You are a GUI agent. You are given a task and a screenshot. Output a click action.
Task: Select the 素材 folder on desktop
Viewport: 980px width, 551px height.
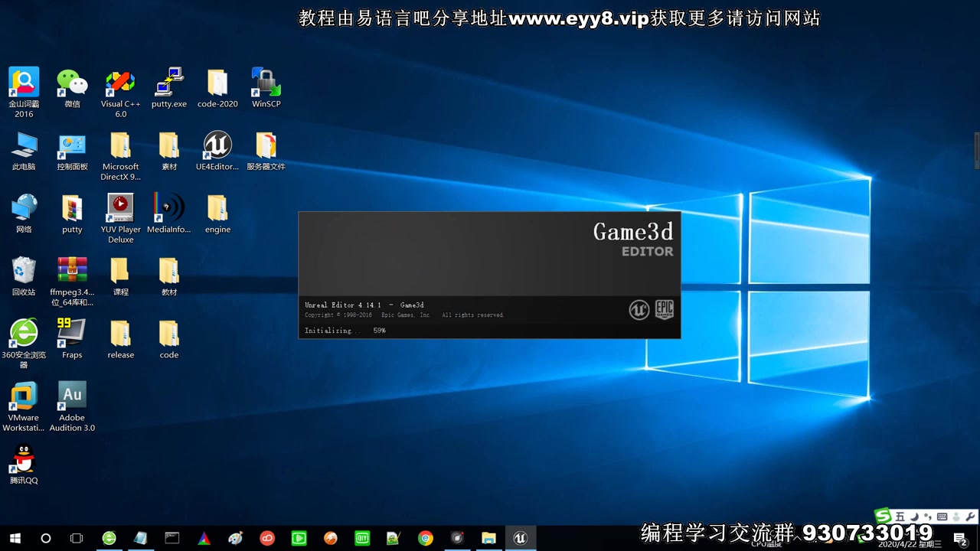click(169, 151)
